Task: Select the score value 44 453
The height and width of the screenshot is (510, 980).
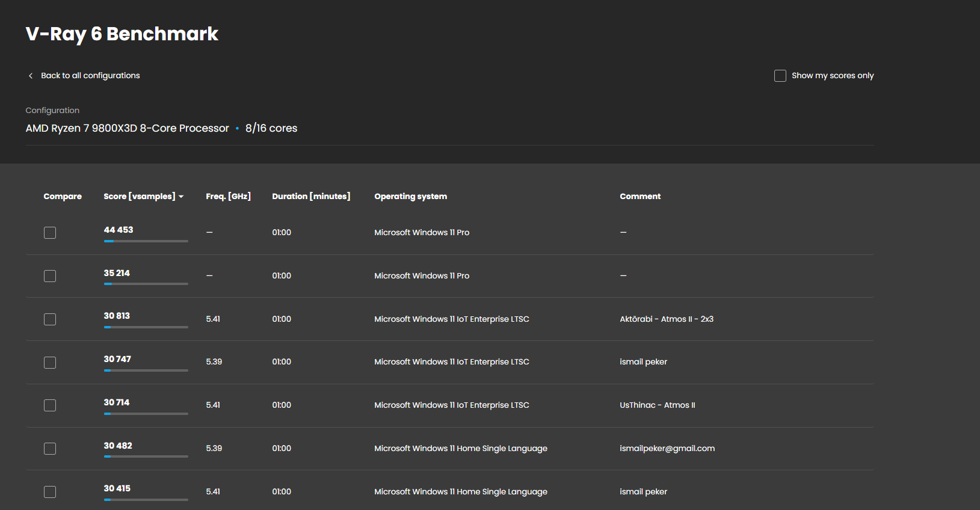Action: (x=119, y=230)
